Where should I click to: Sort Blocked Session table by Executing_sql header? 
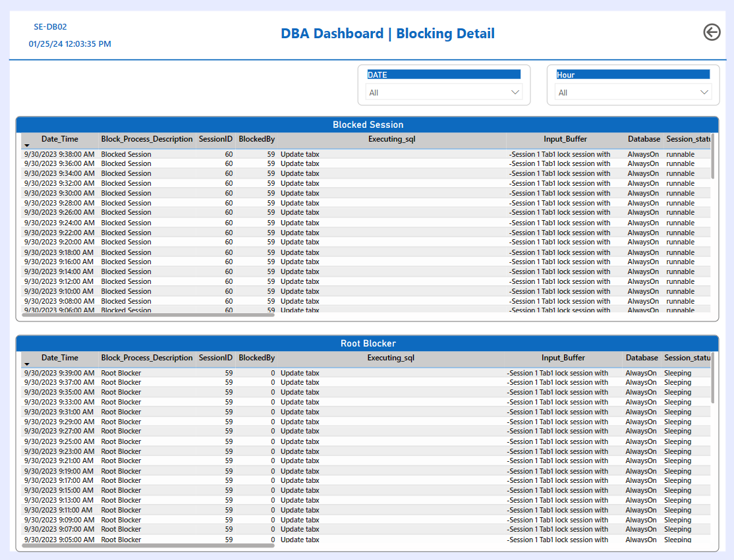pyautogui.click(x=392, y=139)
